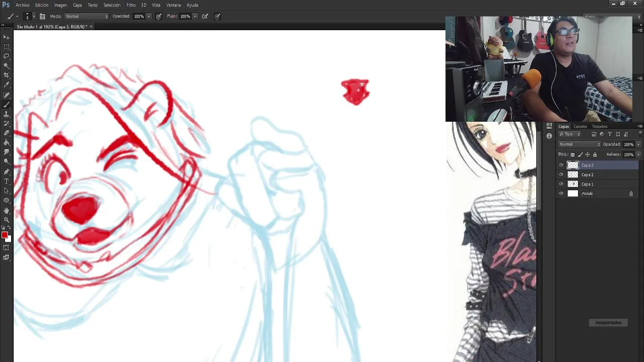Open the Filtro menu
Viewport: 644px width, 362px height.
tap(131, 5)
